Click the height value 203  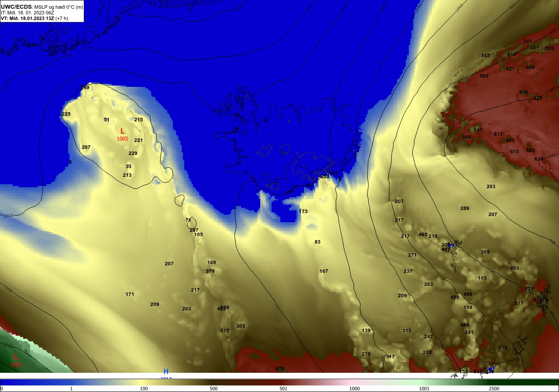(x=491, y=186)
